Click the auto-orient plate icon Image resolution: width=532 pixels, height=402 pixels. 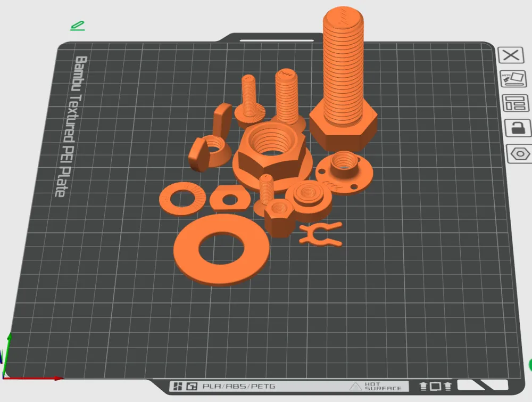pos(513,79)
